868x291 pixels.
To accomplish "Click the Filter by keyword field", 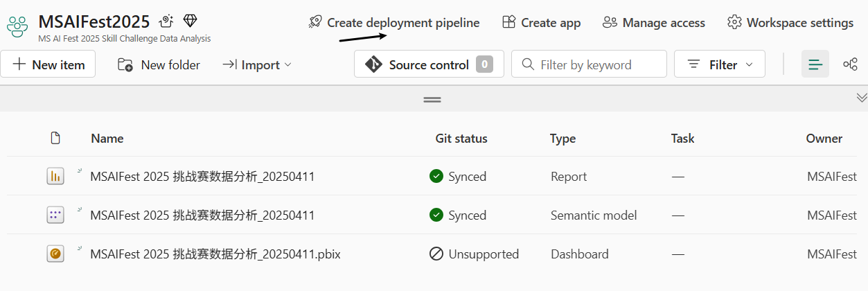I will click(x=589, y=64).
